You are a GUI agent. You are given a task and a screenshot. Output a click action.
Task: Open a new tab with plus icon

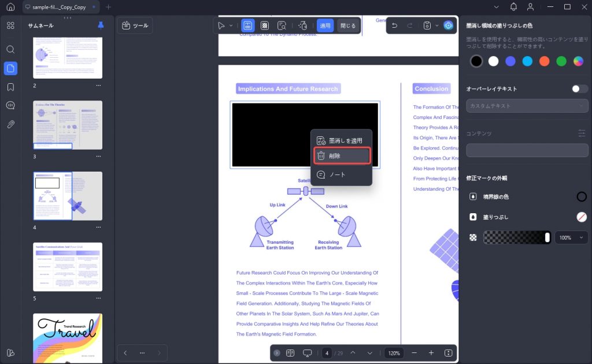coord(108,7)
